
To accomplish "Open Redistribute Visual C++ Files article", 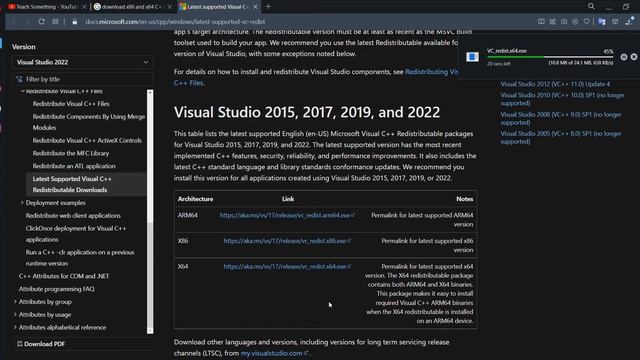I will point(71,104).
